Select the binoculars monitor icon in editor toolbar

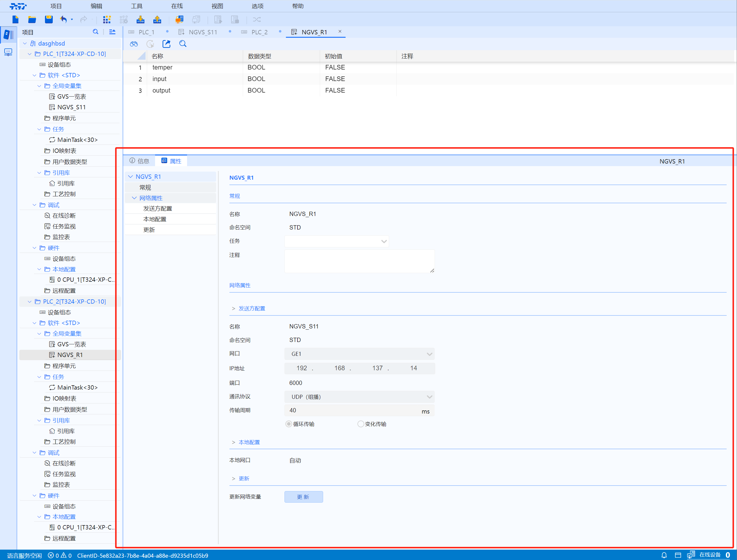(x=134, y=44)
